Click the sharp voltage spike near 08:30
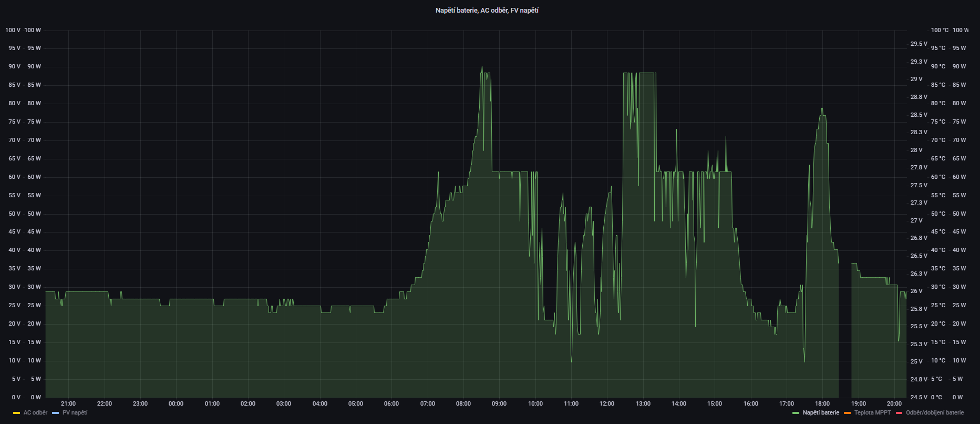The image size is (980, 424). pyautogui.click(x=482, y=67)
